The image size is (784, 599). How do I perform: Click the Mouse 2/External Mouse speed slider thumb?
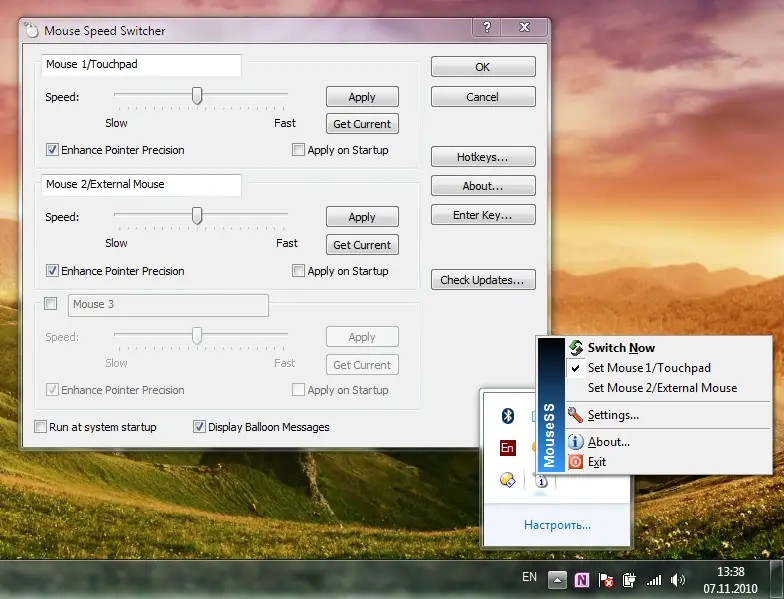(x=197, y=216)
